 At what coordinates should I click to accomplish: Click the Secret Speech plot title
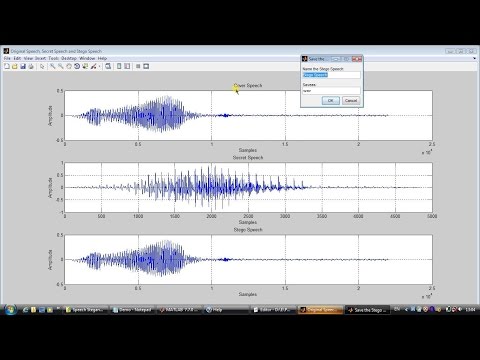coord(248,157)
